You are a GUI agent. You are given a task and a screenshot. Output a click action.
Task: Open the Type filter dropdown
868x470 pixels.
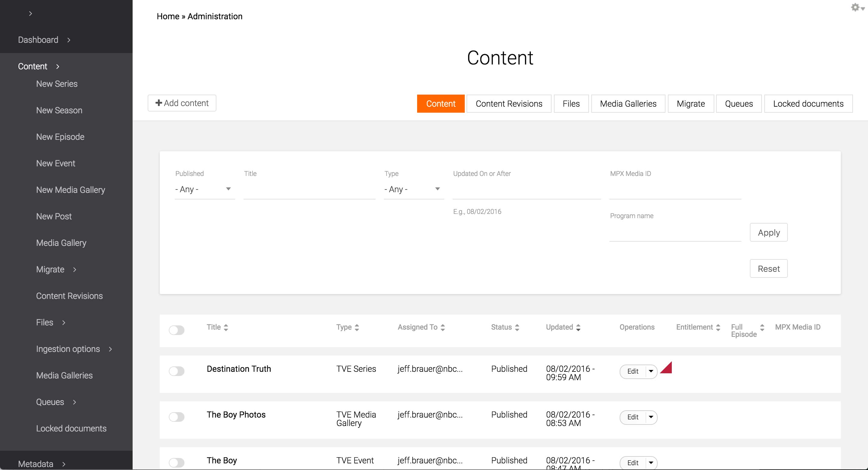414,189
